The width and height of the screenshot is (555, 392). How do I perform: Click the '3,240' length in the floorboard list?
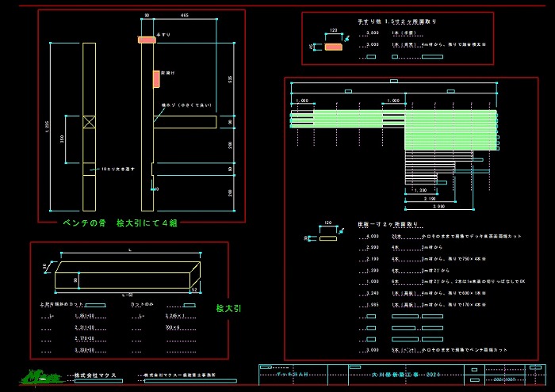tap(373, 293)
